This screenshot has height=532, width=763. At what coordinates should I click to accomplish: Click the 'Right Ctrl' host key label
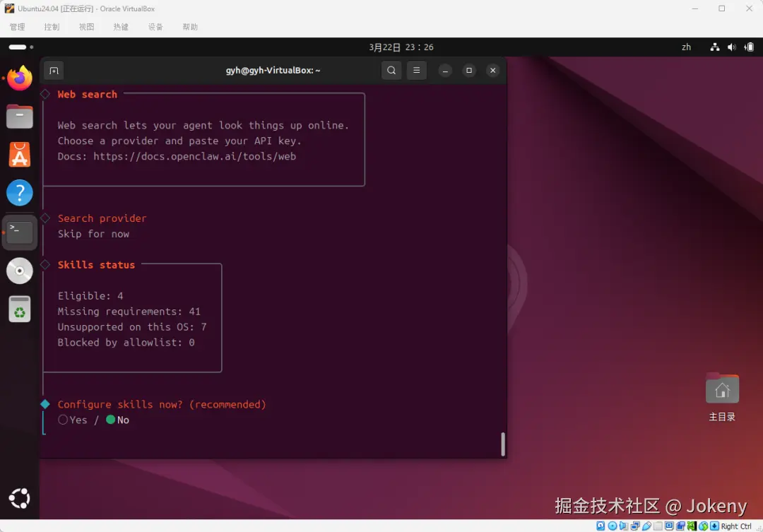736,526
